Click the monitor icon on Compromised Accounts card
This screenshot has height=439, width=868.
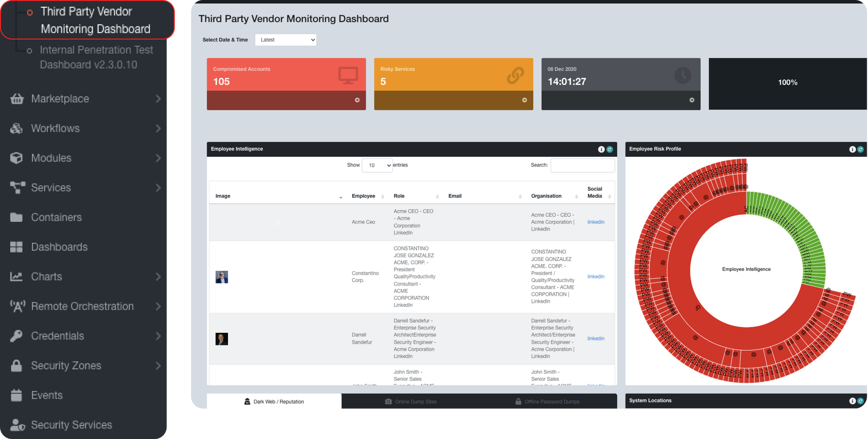[x=348, y=76]
